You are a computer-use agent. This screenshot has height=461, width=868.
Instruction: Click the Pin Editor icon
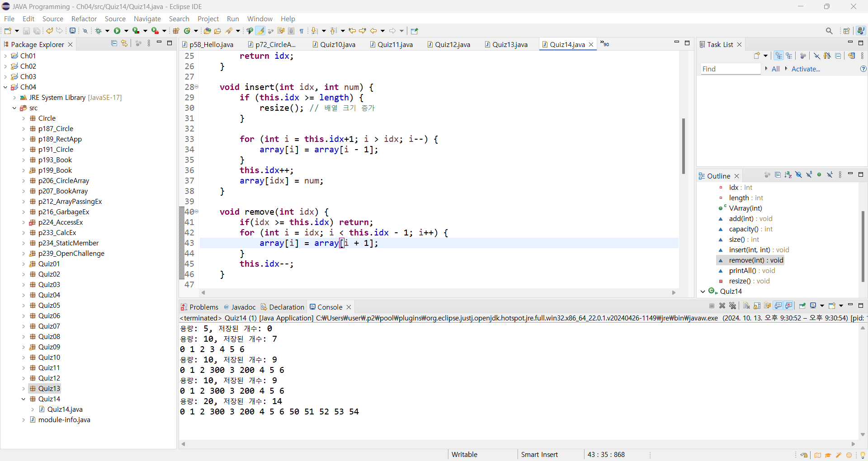(415, 31)
